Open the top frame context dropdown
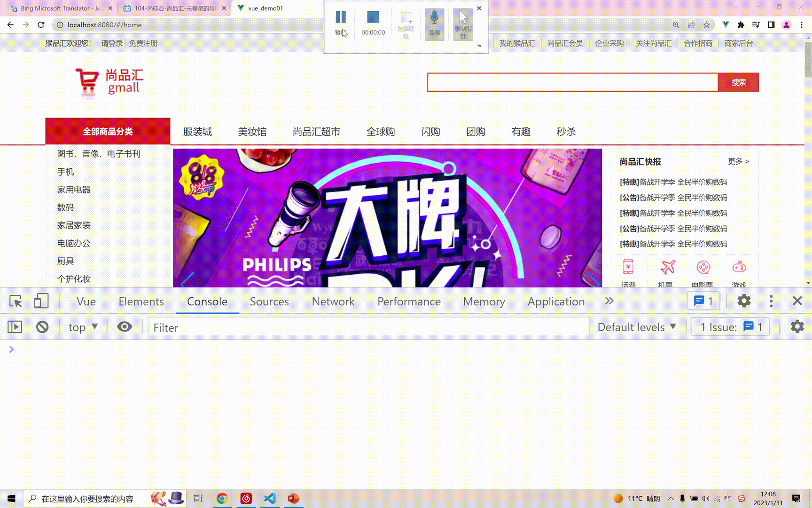 pos(83,327)
